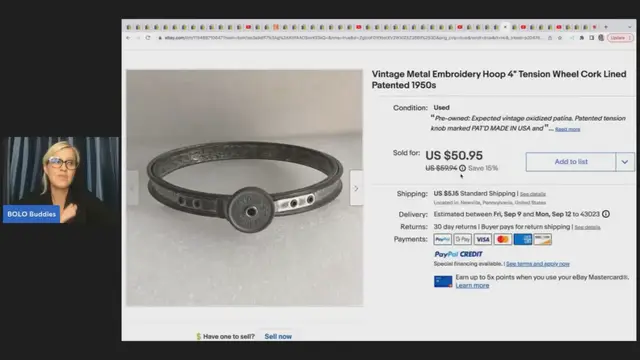640x360 pixels.
Task: Open the browser profile avatar
Action: click(x=601, y=38)
